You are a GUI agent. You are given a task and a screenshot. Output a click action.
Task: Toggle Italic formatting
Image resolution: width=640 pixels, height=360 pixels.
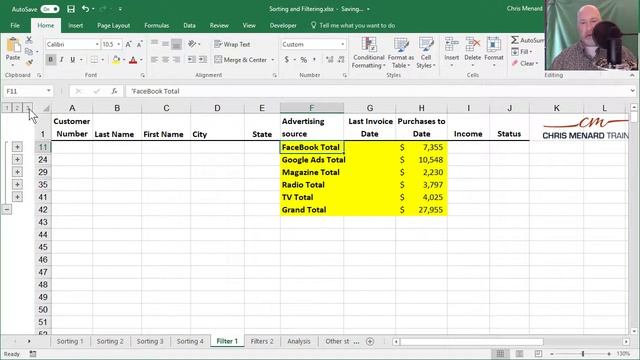pos(62,60)
